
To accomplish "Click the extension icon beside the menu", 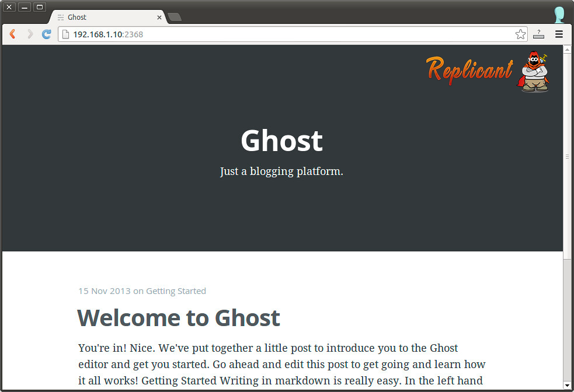I will [x=538, y=34].
